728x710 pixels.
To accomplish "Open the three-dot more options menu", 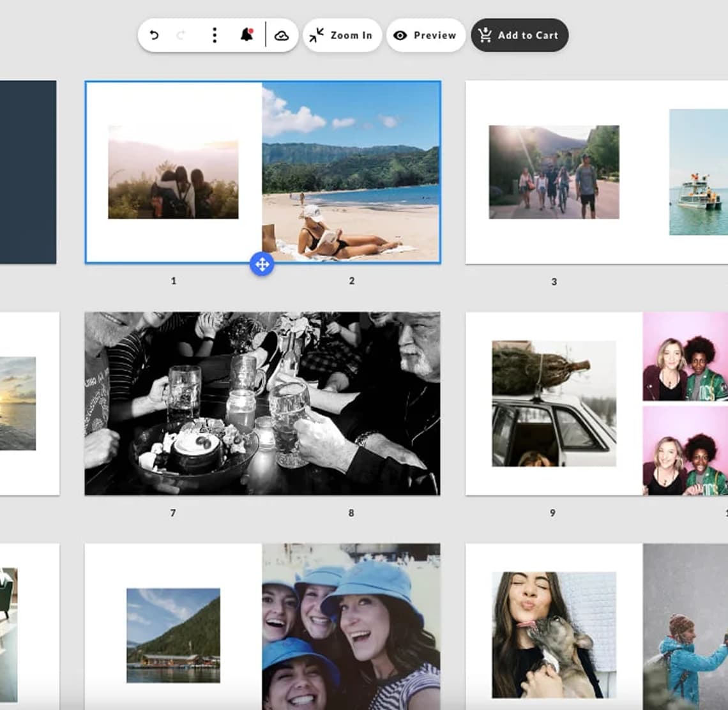I will coord(215,36).
